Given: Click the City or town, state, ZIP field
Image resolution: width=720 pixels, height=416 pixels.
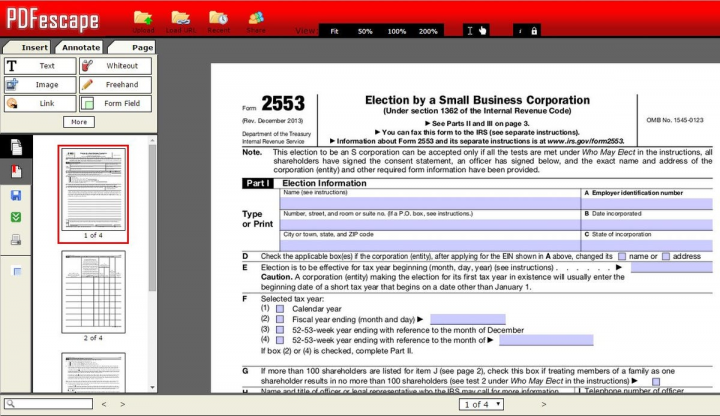Looking at the screenshot, I should 430,245.
